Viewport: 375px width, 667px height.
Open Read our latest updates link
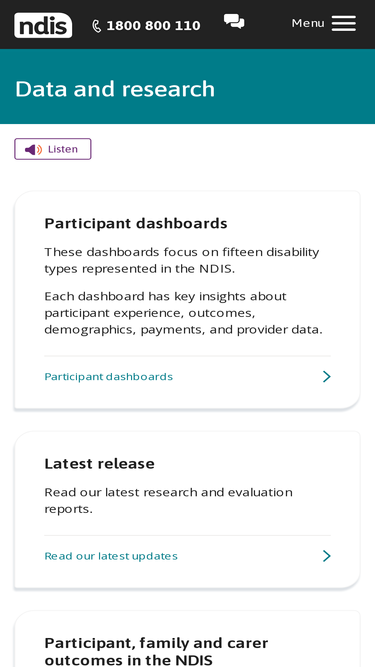click(111, 556)
